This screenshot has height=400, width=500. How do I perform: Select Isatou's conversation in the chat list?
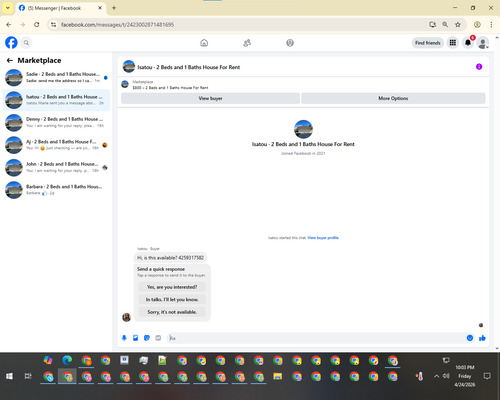pyautogui.click(x=56, y=100)
